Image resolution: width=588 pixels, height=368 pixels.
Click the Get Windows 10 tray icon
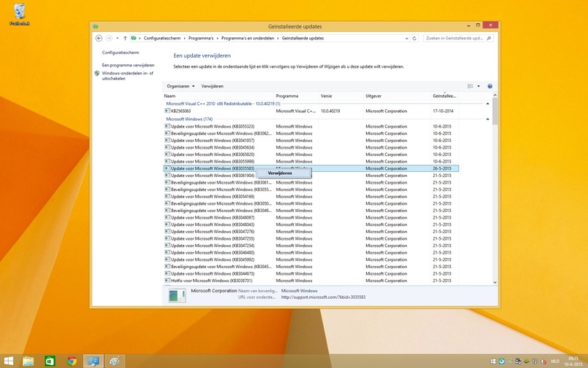493,361
